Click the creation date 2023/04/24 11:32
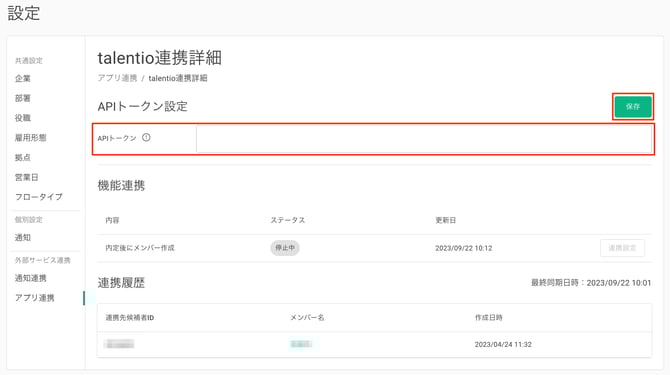670x375 pixels. coord(503,345)
